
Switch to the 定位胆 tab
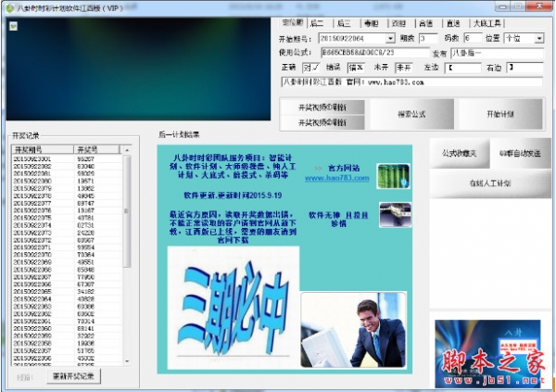[293, 22]
